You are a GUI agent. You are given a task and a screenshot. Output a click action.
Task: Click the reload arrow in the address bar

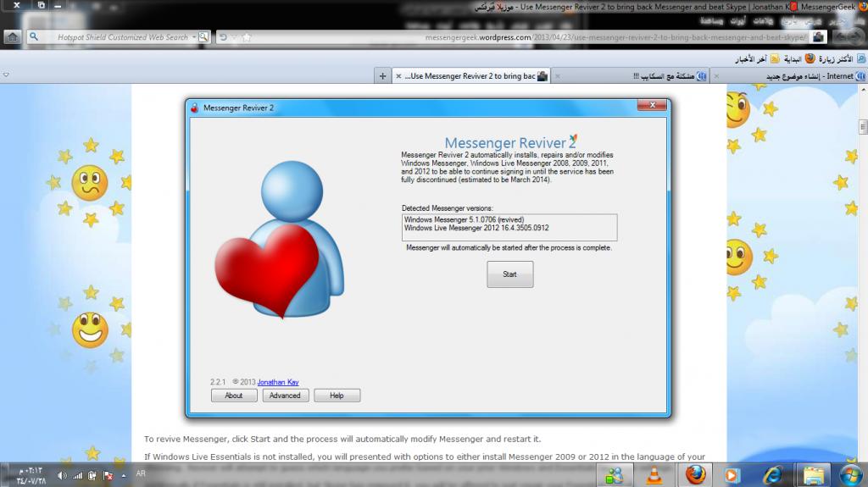coord(223,37)
